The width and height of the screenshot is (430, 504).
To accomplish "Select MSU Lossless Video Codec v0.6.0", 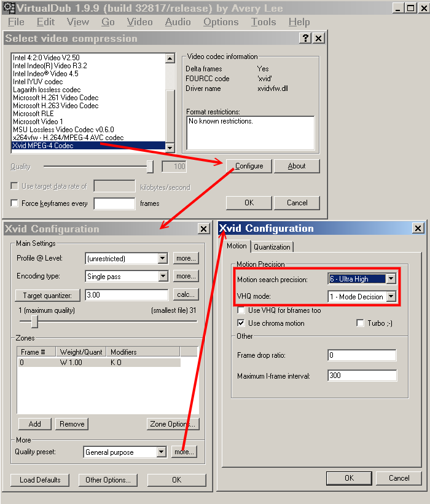I will pos(88,130).
